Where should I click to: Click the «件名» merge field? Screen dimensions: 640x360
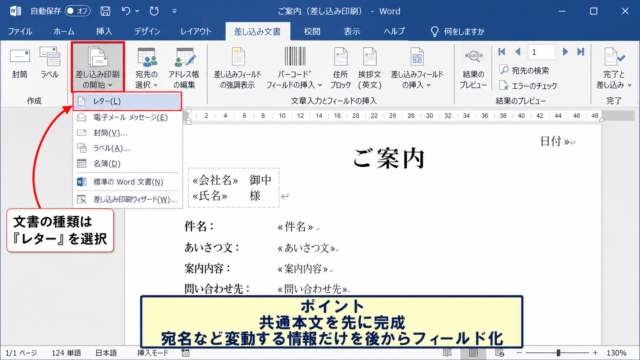coord(296,227)
